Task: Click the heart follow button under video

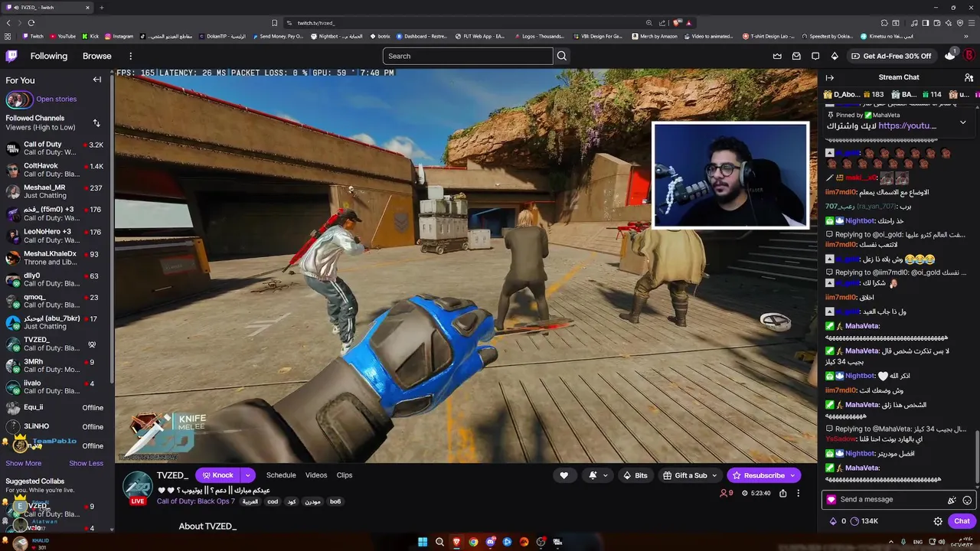Action: [564, 475]
